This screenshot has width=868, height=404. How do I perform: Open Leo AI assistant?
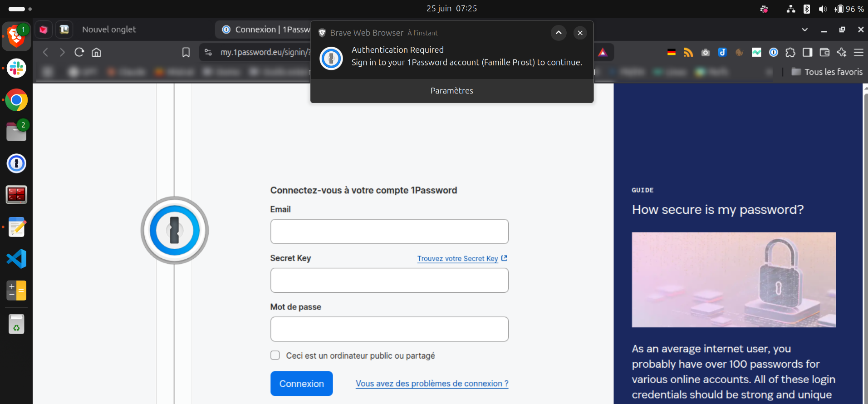tap(842, 52)
